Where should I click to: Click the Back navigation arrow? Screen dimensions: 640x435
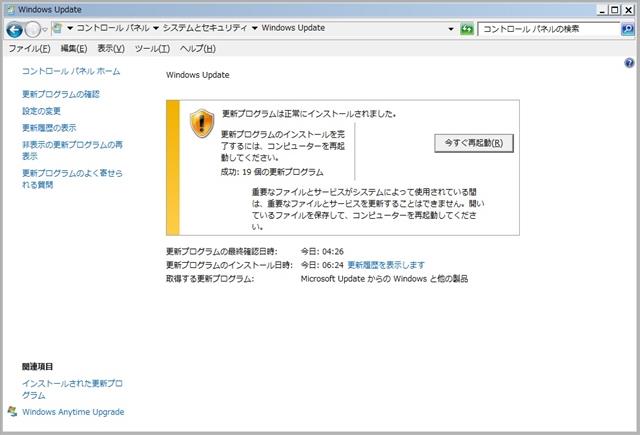14,29
